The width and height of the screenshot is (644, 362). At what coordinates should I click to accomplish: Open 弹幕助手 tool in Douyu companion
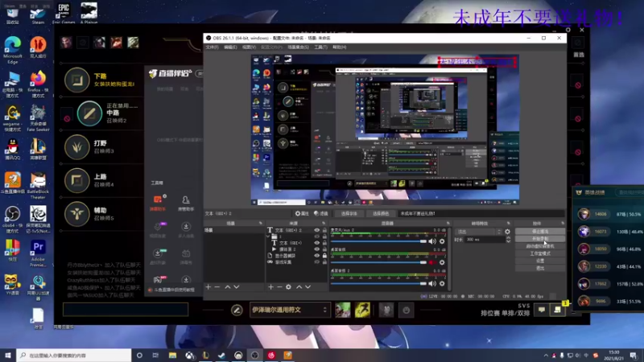[x=158, y=204]
